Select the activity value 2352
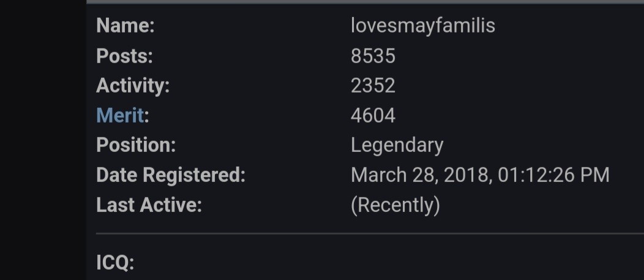This screenshot has height=280, width=644. [373, 86]
